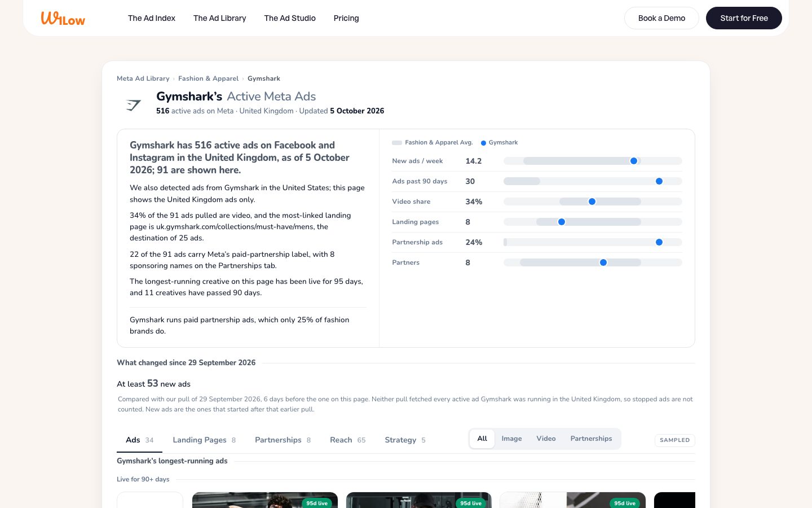Click the 'Live for 90+ days' label

143,479
